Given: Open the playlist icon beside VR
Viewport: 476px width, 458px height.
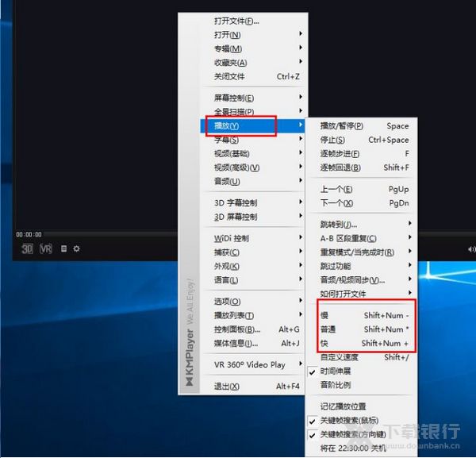Looking at the screenshot, I should pos(63,248).
